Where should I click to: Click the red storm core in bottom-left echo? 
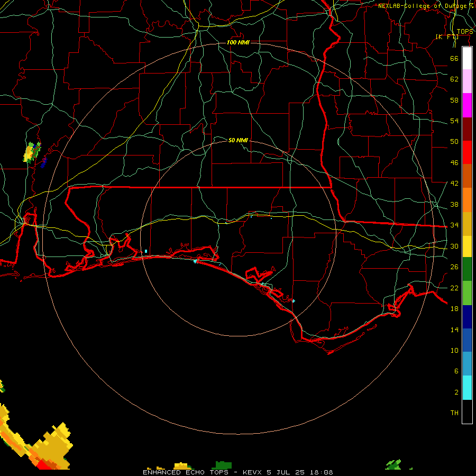[x=43, y=465]
